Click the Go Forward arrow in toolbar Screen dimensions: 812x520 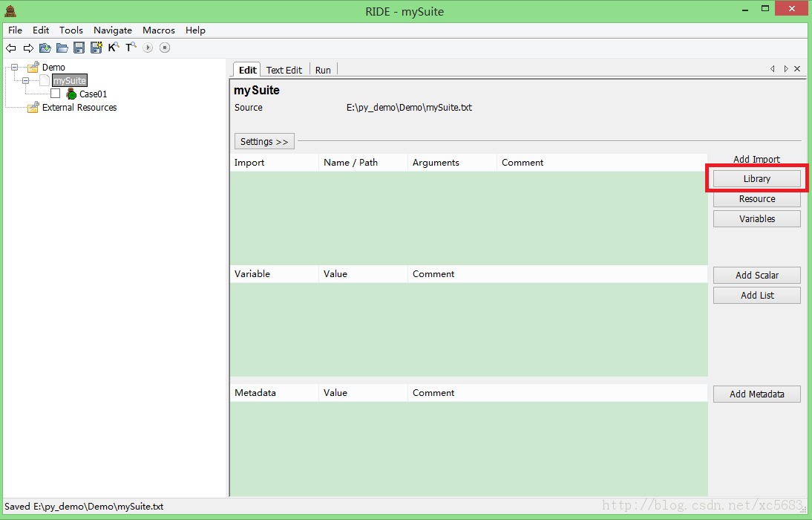[28, 48]
